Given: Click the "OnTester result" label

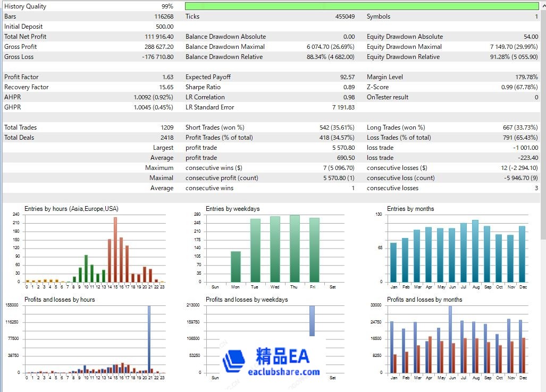Looking at the screenshot, I should [x=388, y=97].
